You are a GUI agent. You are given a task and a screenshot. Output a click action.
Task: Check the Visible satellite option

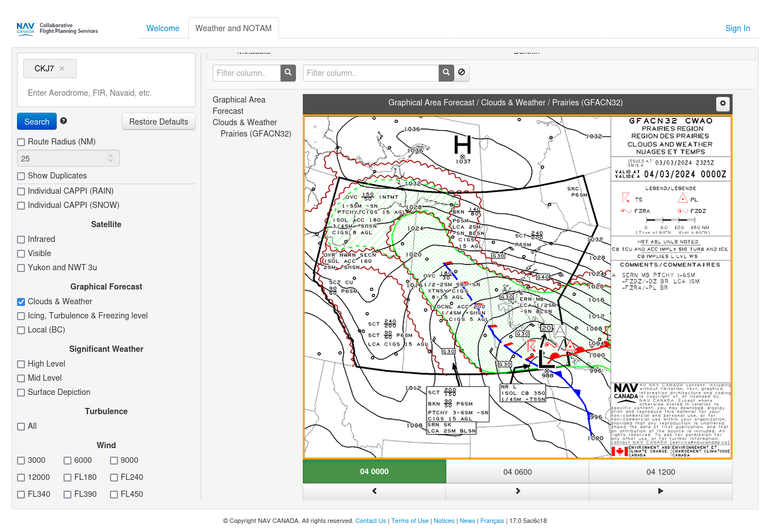tap(21, 254)
